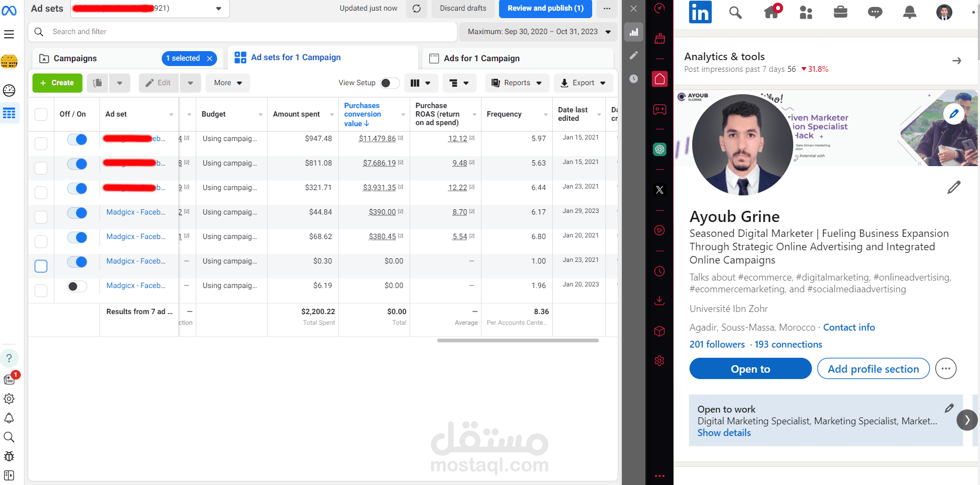Viewport: 980px width, 485px height.
Task: Open the breakdown dropdown
Action: [x=459, y=83]
